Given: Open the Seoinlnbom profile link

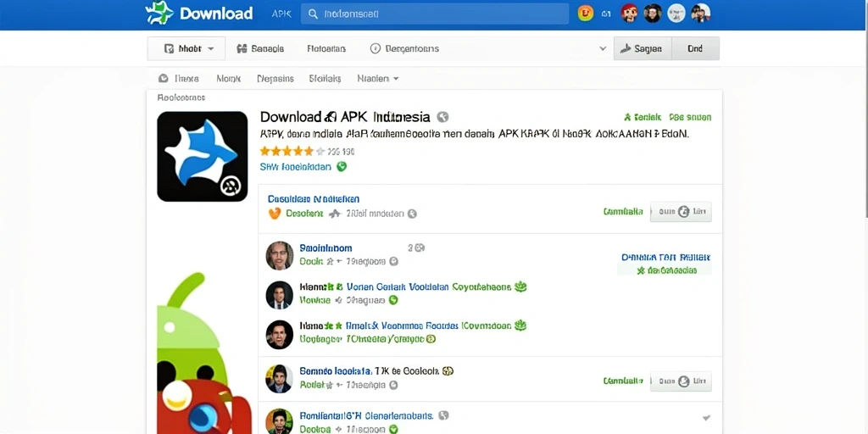Looking at the screenshot, I should pyautogui.click(x=325, y=248).
